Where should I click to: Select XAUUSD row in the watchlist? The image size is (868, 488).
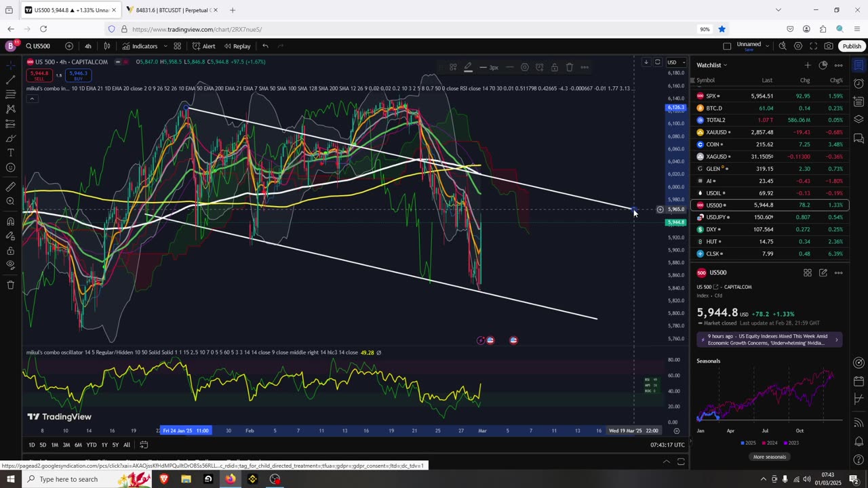770,132
